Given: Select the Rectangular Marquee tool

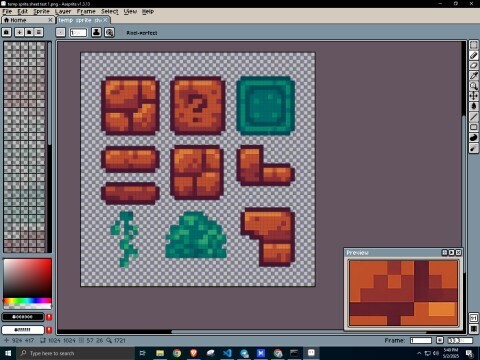Looking at the screenshot, I should pyautogui.click(x=474, y=45).
